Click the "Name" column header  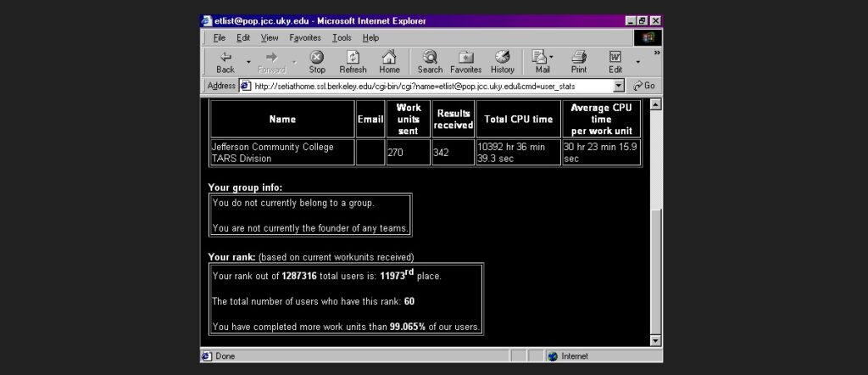click(x=282, y=119)
